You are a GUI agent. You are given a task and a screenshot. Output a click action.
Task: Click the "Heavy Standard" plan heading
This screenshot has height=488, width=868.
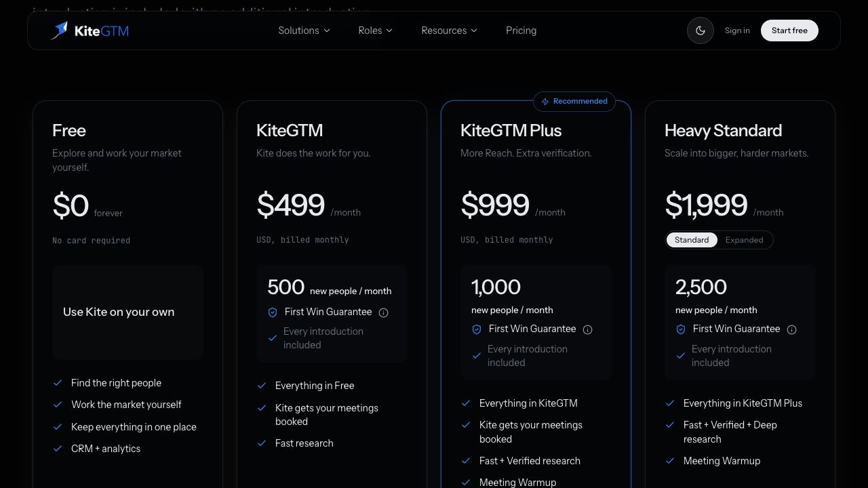tap(723, 130)
